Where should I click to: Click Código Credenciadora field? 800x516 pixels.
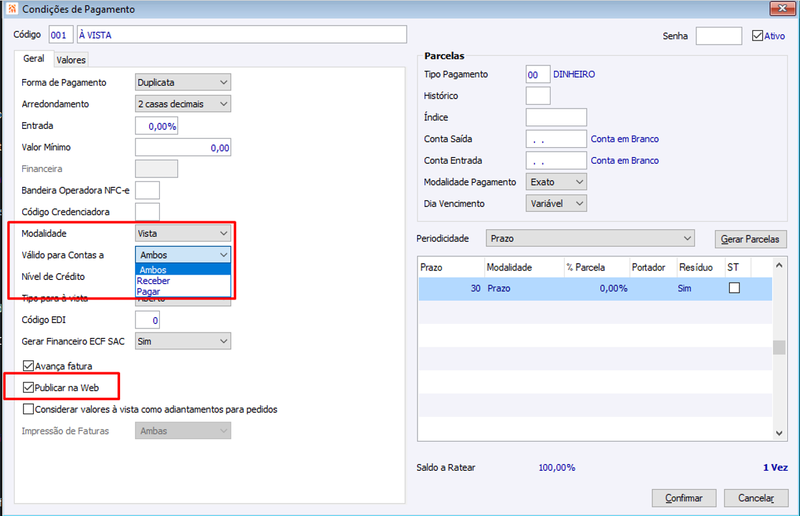coord(147,212)
